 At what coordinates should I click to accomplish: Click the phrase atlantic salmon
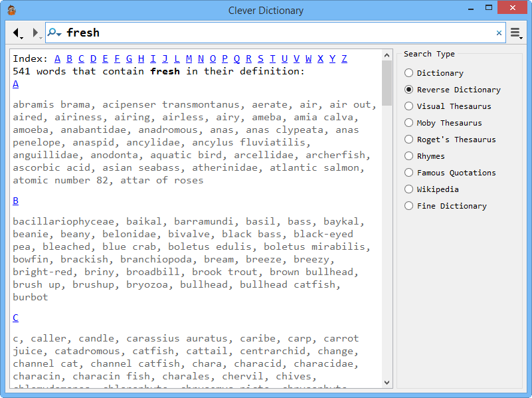(x=315, y=168)
